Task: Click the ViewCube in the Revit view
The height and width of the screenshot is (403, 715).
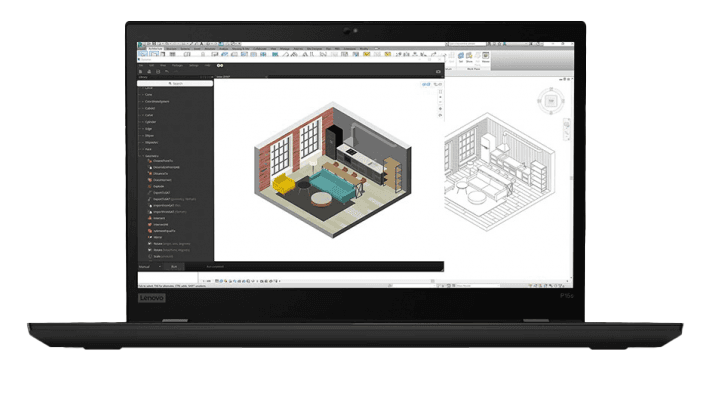Action: [x=549, y=102]
